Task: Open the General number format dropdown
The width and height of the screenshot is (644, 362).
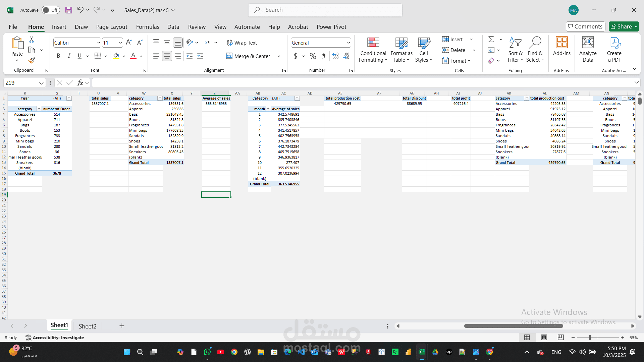Action: 348,43
